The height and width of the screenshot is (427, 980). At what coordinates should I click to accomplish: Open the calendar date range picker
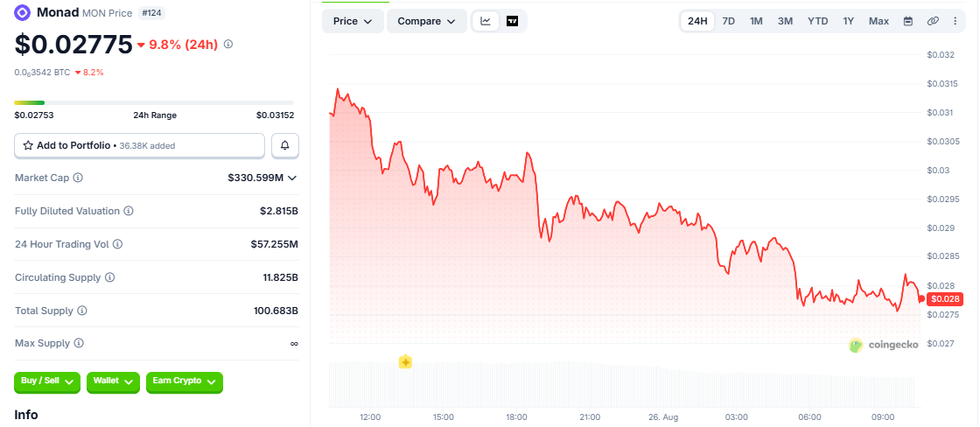(908, 21)
